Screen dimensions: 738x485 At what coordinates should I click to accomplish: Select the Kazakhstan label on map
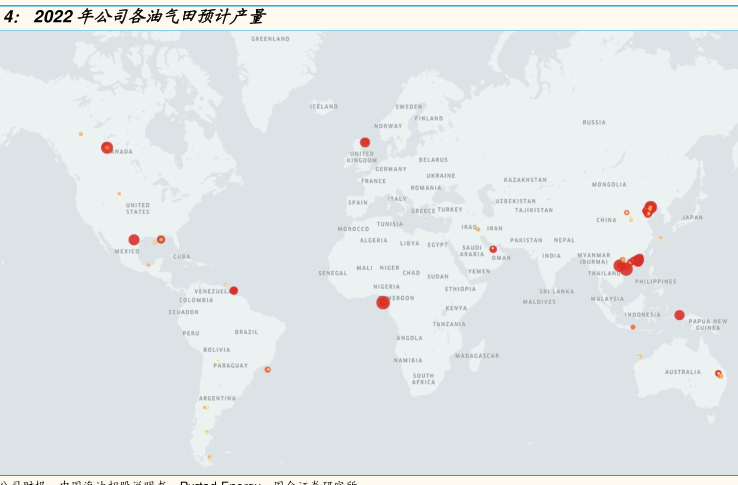point(525,180)
